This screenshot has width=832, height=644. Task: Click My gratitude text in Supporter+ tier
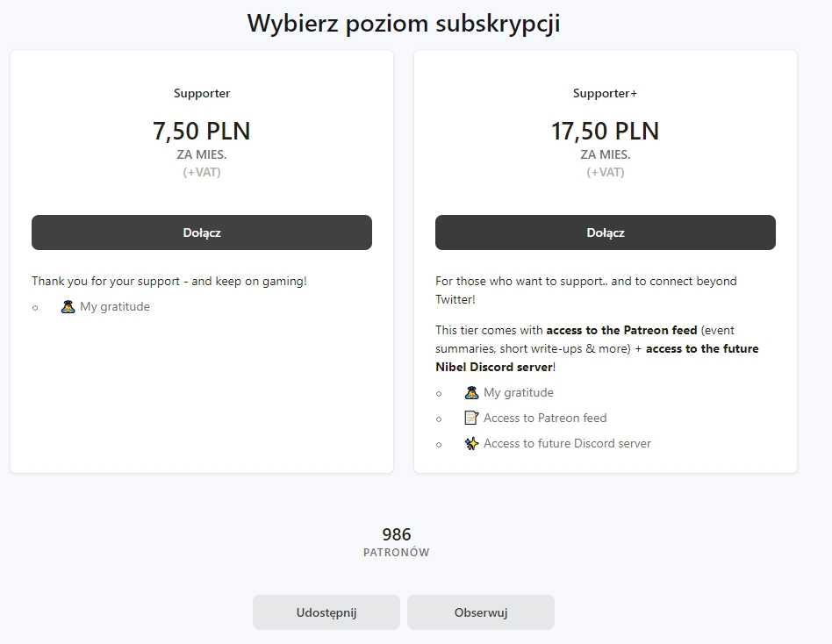519,393
